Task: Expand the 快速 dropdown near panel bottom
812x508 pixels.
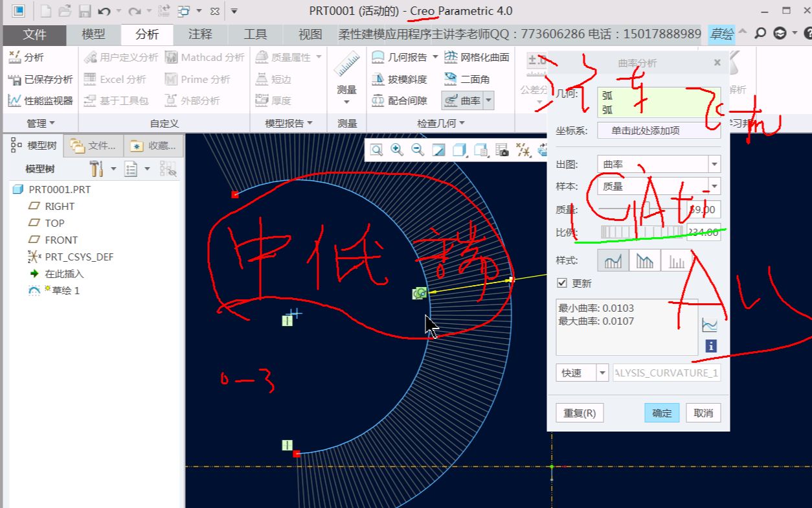Action: 602,373
